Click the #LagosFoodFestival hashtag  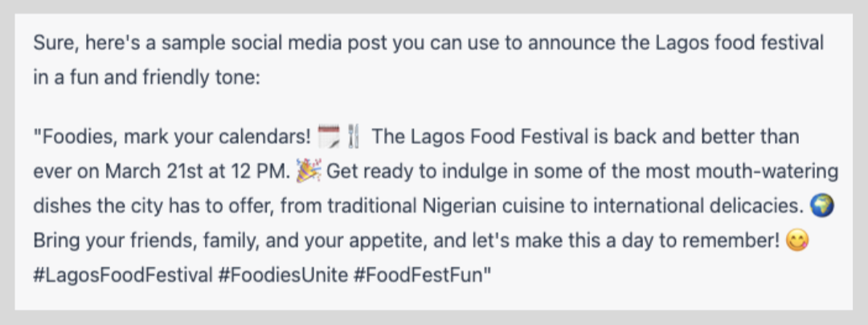pyautogui.click(x=123, y=275)
